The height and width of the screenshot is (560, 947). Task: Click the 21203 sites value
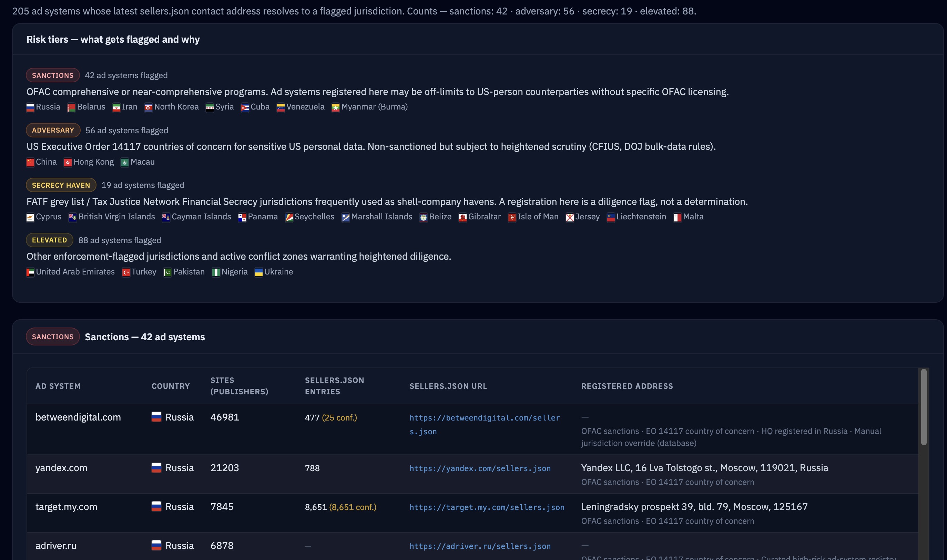click(225, 468)
